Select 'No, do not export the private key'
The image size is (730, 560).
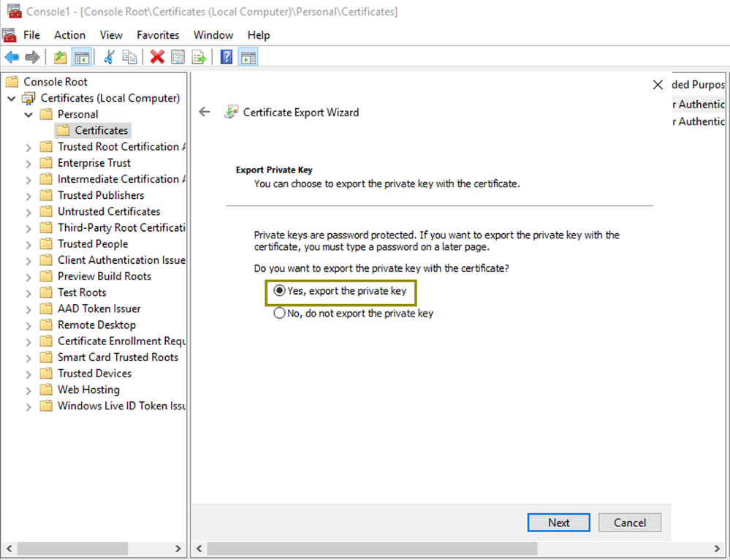coord(279,314)
